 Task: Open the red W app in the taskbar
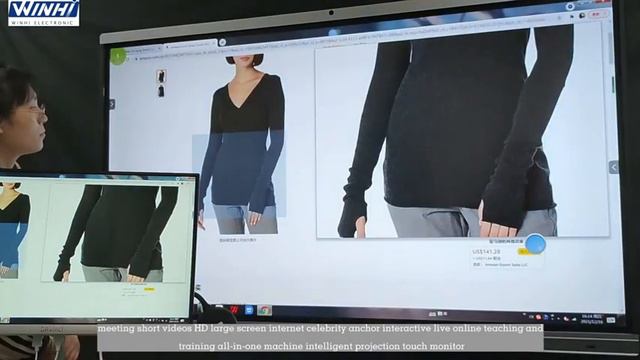click(234, 310)
